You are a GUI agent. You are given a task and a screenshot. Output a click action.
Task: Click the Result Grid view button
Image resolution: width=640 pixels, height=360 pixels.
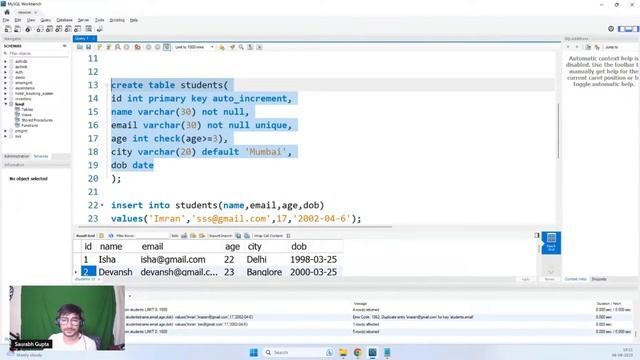coord(551,243)
